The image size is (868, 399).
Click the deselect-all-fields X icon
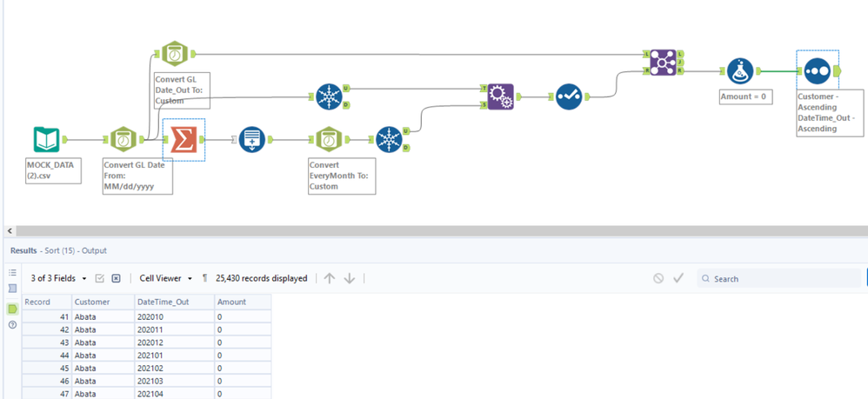(116, 278)
